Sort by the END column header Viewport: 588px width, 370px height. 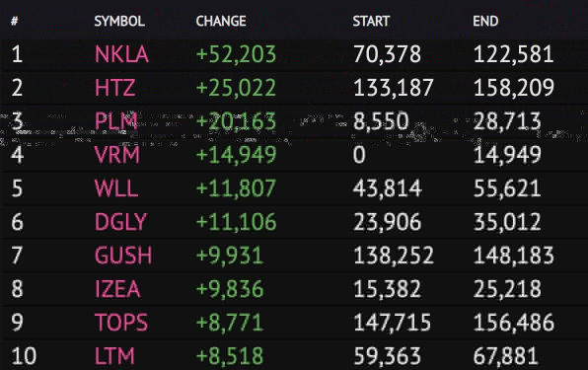(x=485, y=21)
